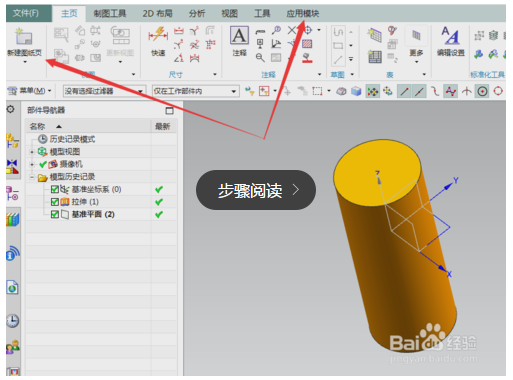Click the red crosshatch area fill icon in the ribbon

tap(307, 44)
